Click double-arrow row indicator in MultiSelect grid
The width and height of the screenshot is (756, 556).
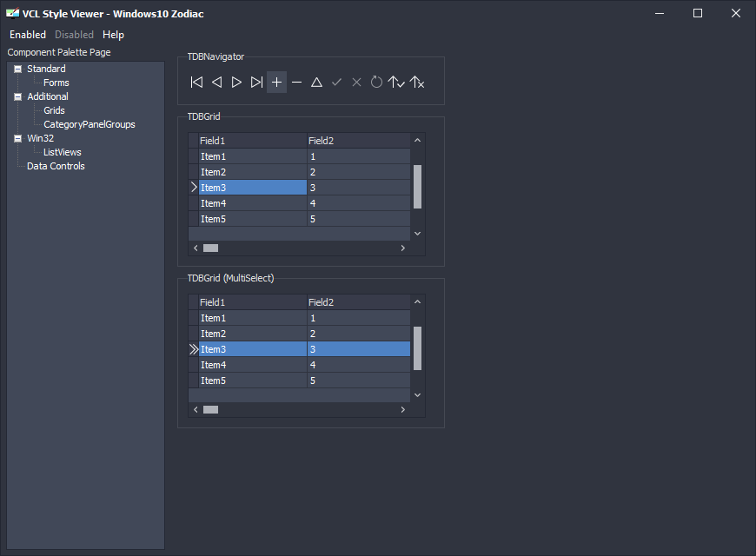(194, 349)
